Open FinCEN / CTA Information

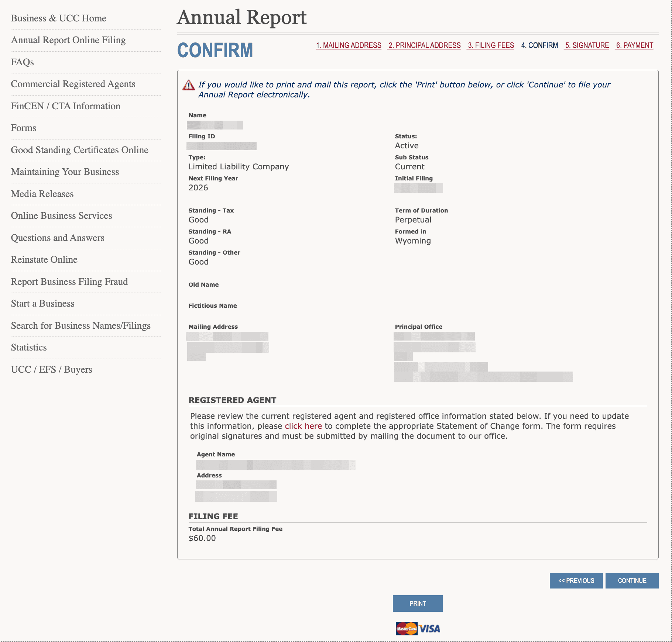coord(66,106)
